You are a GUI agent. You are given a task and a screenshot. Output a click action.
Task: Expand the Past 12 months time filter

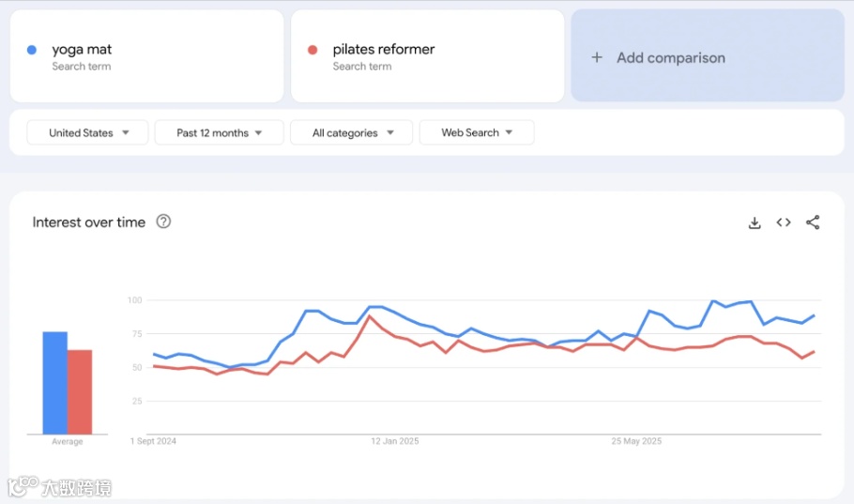tap(219, 133)
